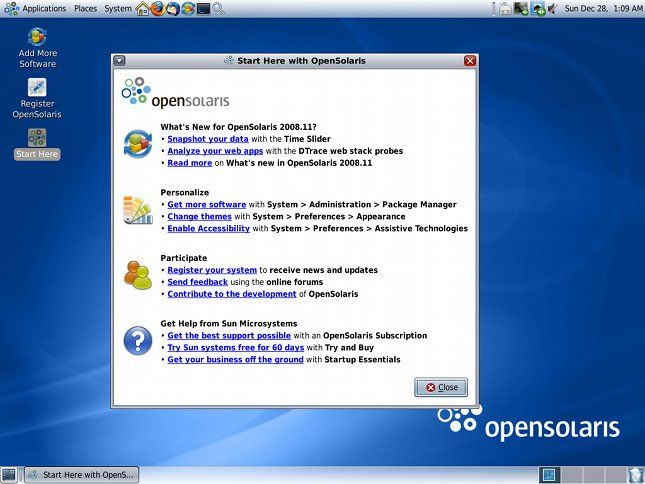Click the dialog title Start Here with OpenSolaris
The height and width of the screenshot is (484, 645).
pyautogui.click(x=301, y=61)
